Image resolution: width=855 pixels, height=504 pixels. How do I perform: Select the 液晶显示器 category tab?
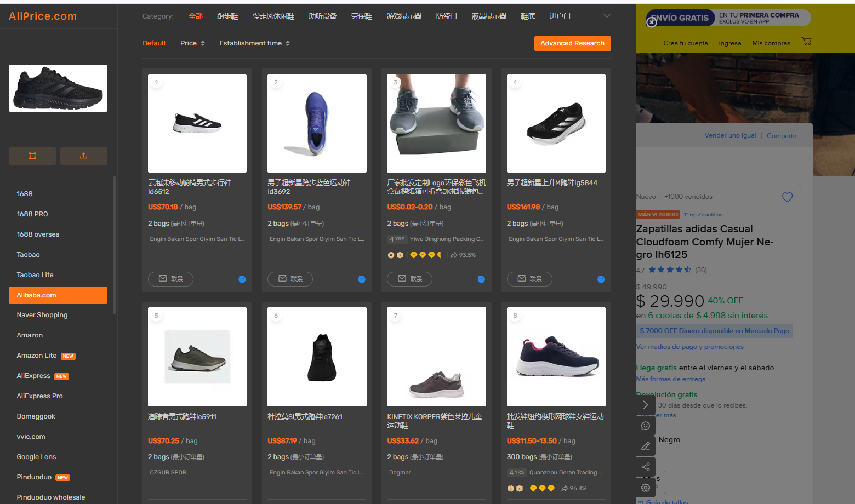[x=489, y=16]
